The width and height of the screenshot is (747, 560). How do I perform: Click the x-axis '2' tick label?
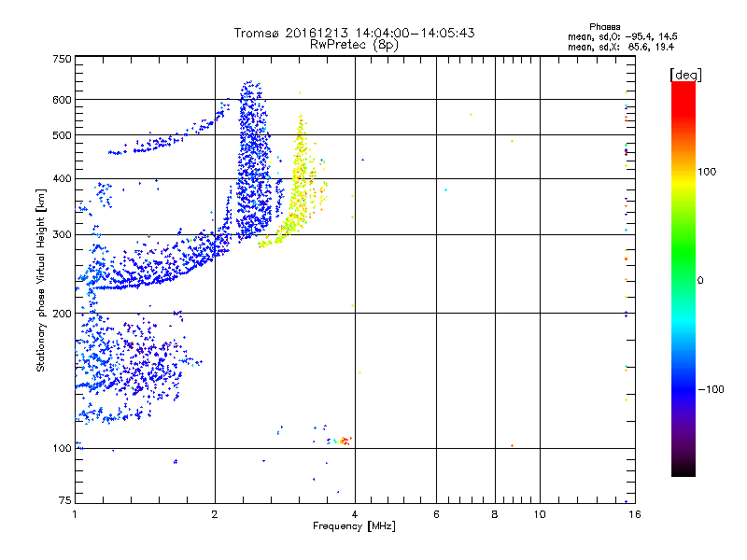pos(215,514)
